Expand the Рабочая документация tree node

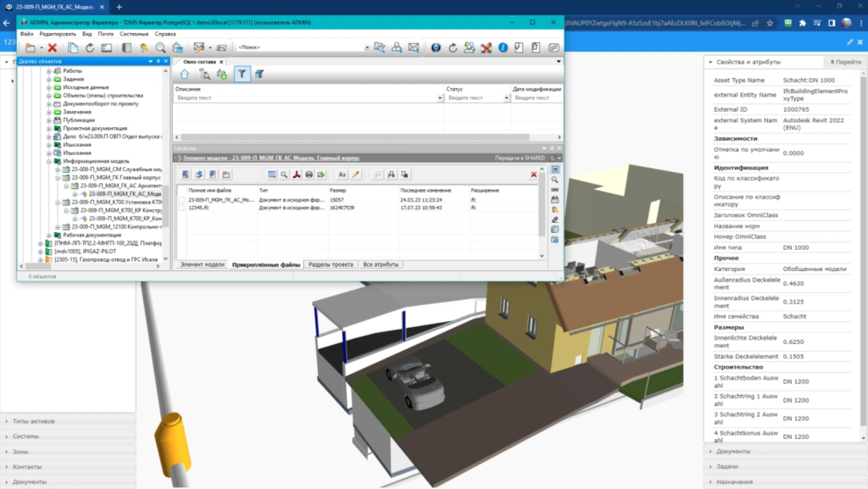coord(50,235)
